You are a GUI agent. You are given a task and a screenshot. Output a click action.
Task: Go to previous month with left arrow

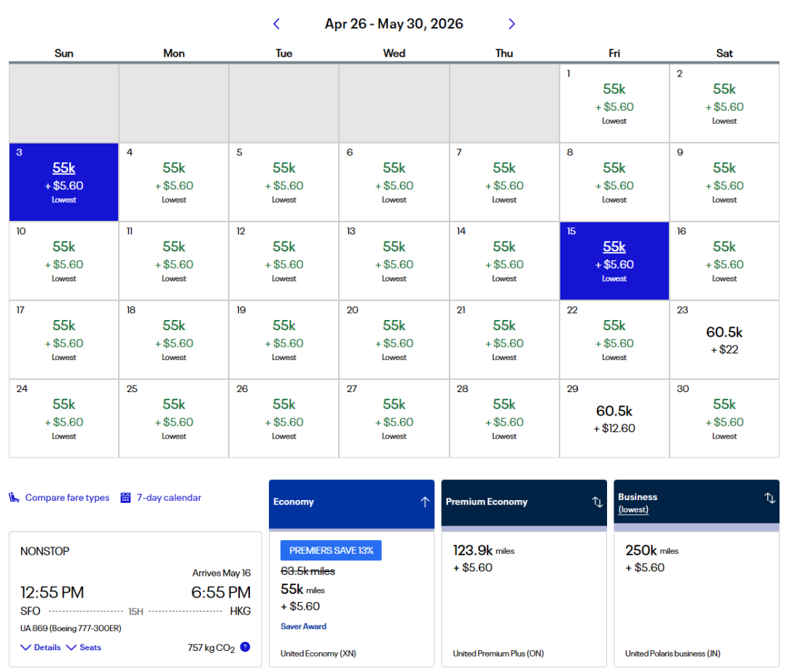[276, 24]
